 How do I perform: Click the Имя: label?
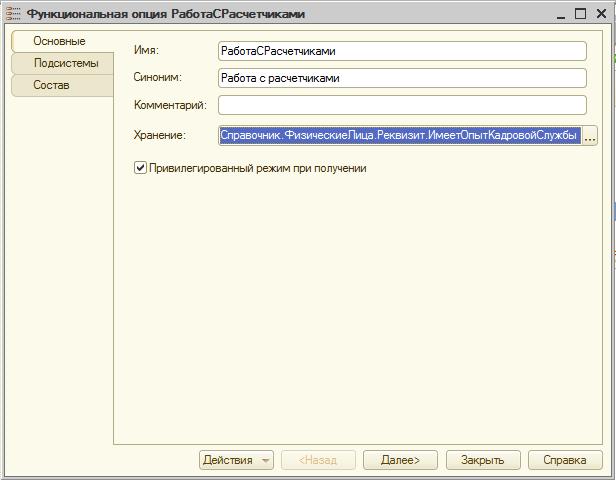(x=146, y=50)
